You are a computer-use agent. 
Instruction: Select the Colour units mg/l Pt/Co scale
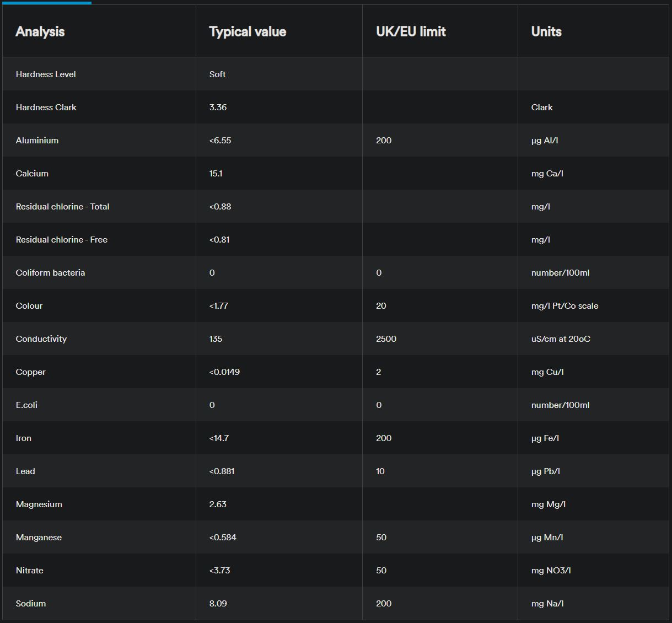point(565,305)
